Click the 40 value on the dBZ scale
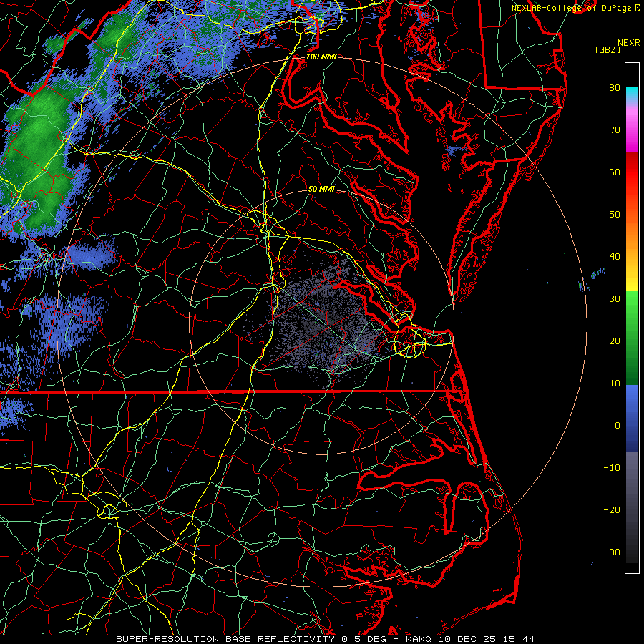 point(615,257)
